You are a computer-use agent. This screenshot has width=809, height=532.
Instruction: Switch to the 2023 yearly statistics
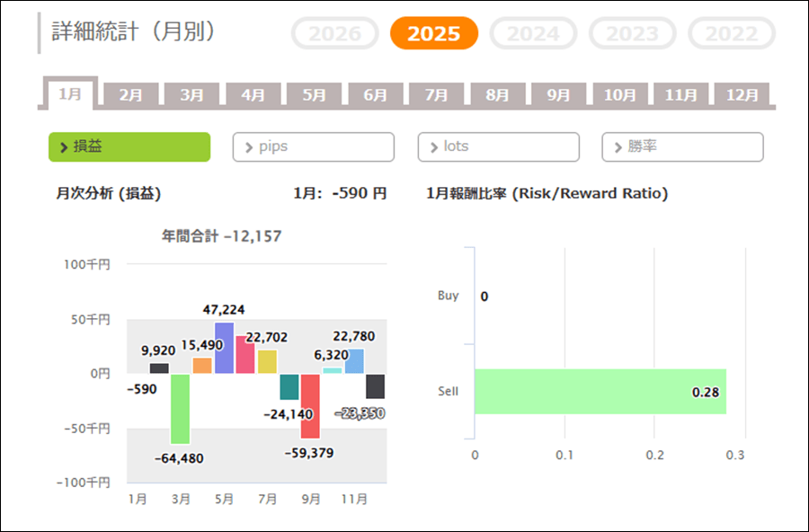[x=632, y=34]
